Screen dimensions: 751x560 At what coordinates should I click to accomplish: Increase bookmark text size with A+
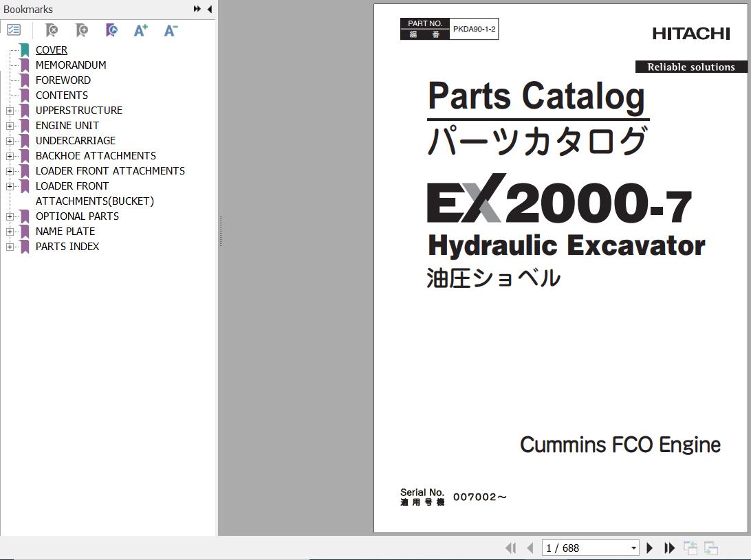coord(141,30)
